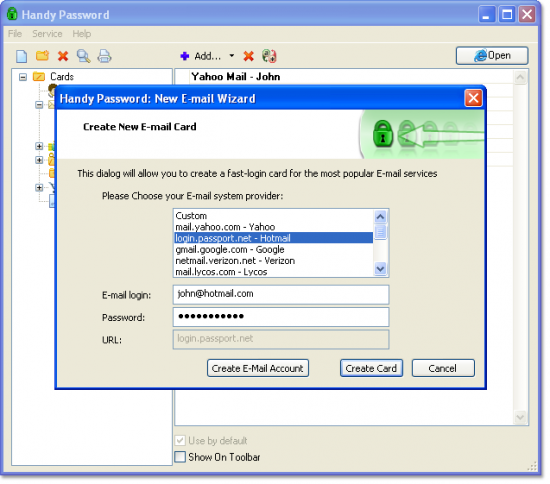
Task: Click the Handy Password padlock title icon
Action: click(12, 14)
